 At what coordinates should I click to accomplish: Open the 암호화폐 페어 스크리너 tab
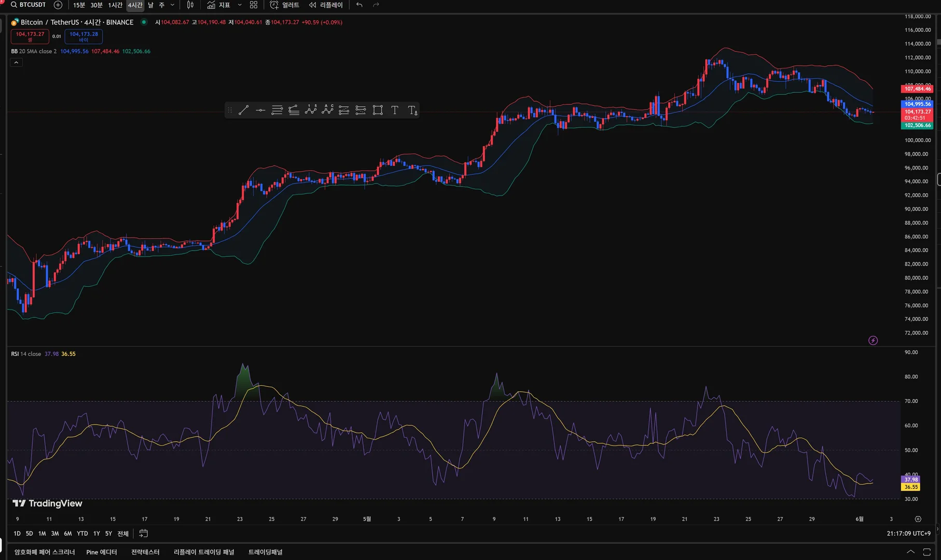click(x=45, y=552)
